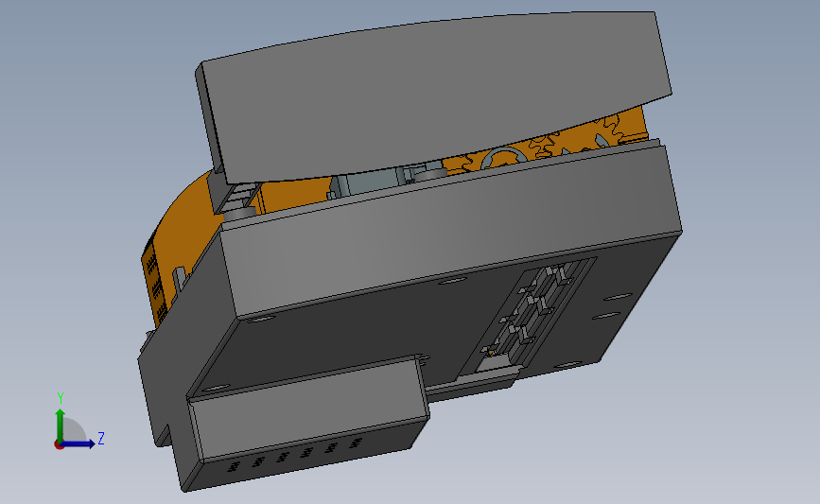Click the red origin ball of the triad
Viewport: 820px width, 504px height.
(x=59, y=445)
